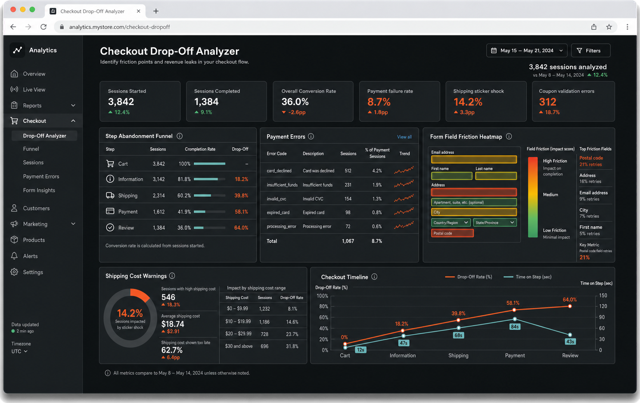Open the May 15 – May 21 date range dropdown
The width and height of the screenshot is (640, 403).
(527, 51)
